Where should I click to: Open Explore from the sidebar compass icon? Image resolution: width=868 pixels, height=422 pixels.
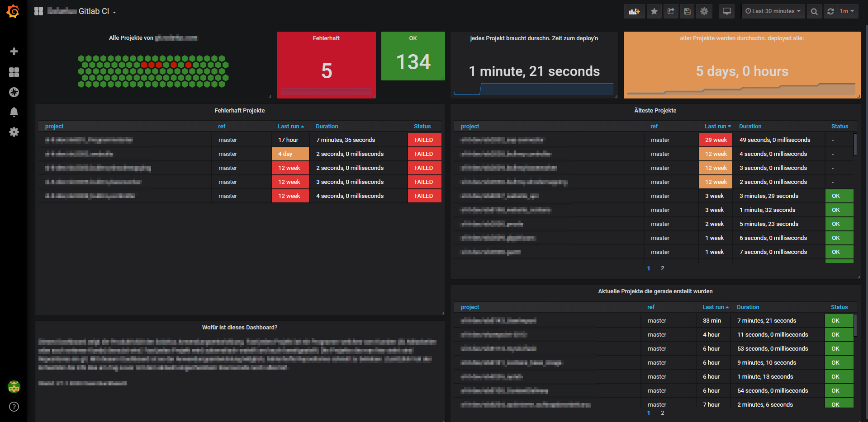(x=14, y=92)
